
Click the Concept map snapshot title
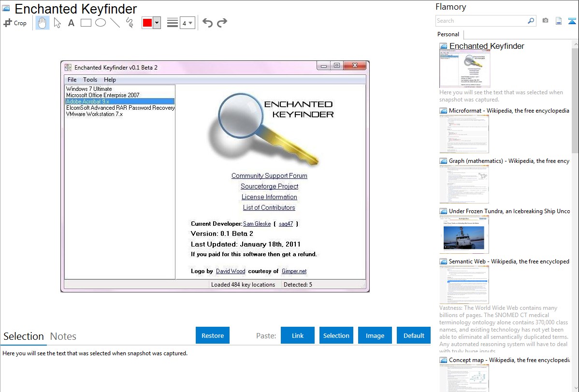pos(509,360)
